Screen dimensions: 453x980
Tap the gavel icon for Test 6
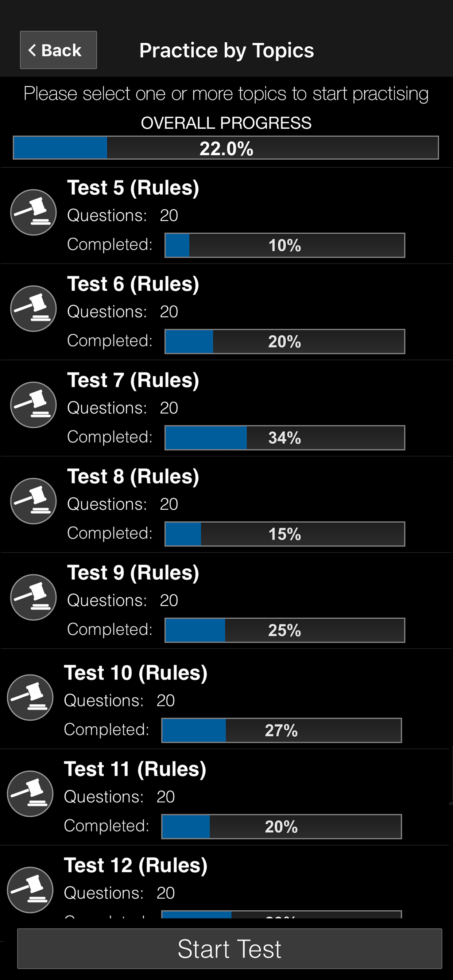(x=34, y=308)
